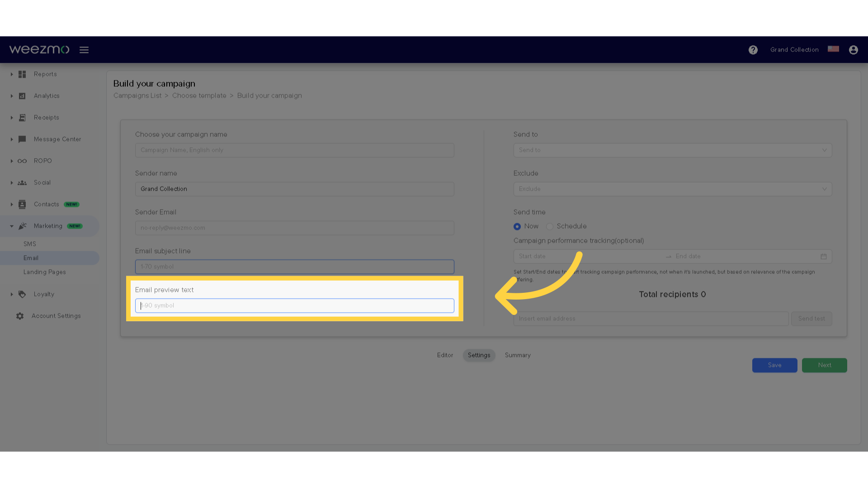The width and height of the screenshot is (868, 488).
Task: Click the calendar icon in date range
Action: pos(824,256)
